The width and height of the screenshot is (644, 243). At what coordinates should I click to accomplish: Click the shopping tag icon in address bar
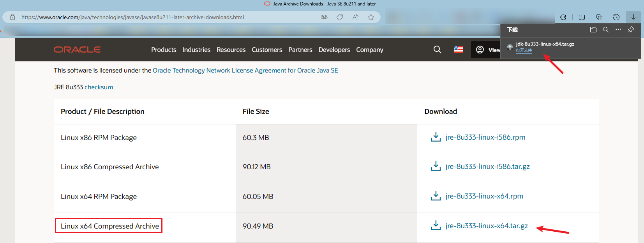coord(340,17)
